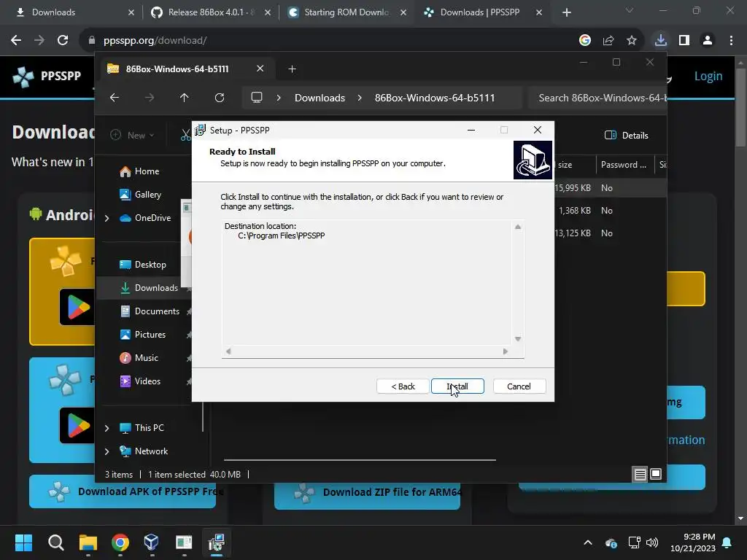Click the PC icon in the Explorer address bar
The height and width of the screenshot is (560, 747).
257,98
